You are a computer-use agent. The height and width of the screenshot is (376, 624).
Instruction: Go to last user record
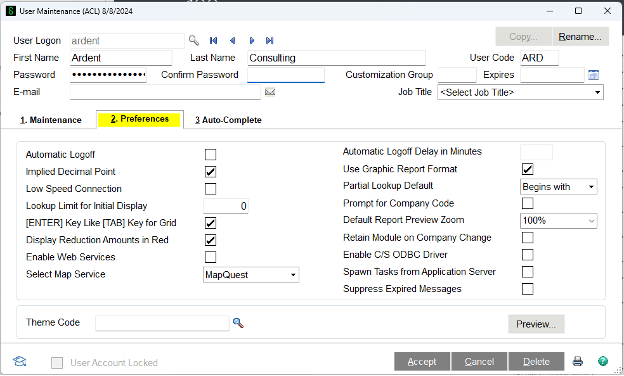[270, 41]
